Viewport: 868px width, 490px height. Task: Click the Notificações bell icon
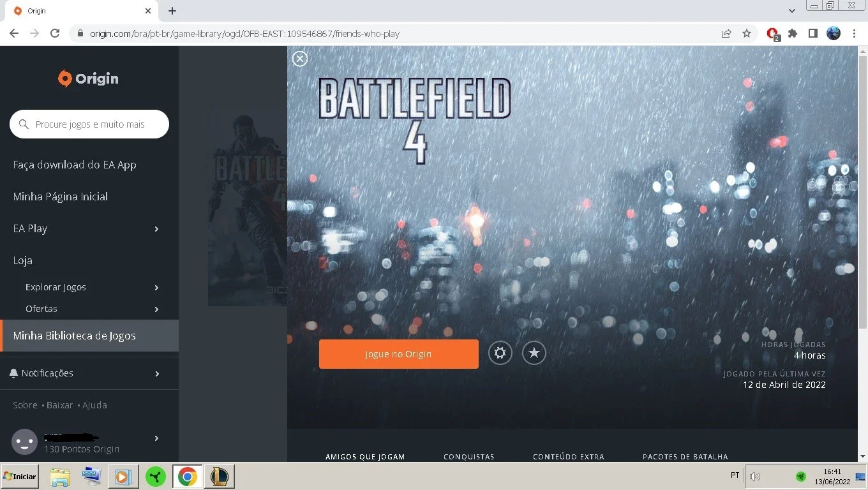(13, 373)
